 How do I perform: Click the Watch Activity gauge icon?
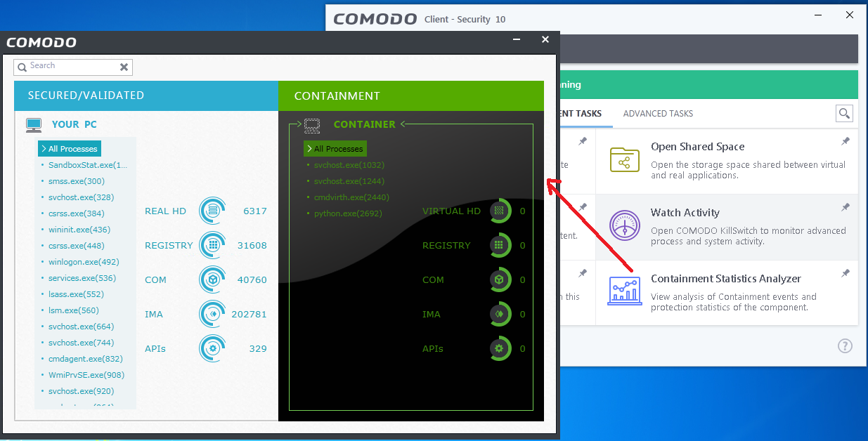(624, 225)
